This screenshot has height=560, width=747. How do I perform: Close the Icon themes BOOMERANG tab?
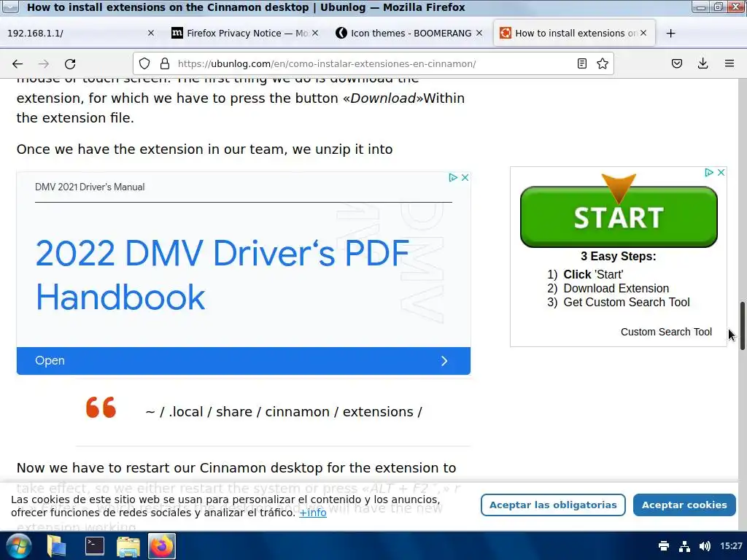click(479, 33)
